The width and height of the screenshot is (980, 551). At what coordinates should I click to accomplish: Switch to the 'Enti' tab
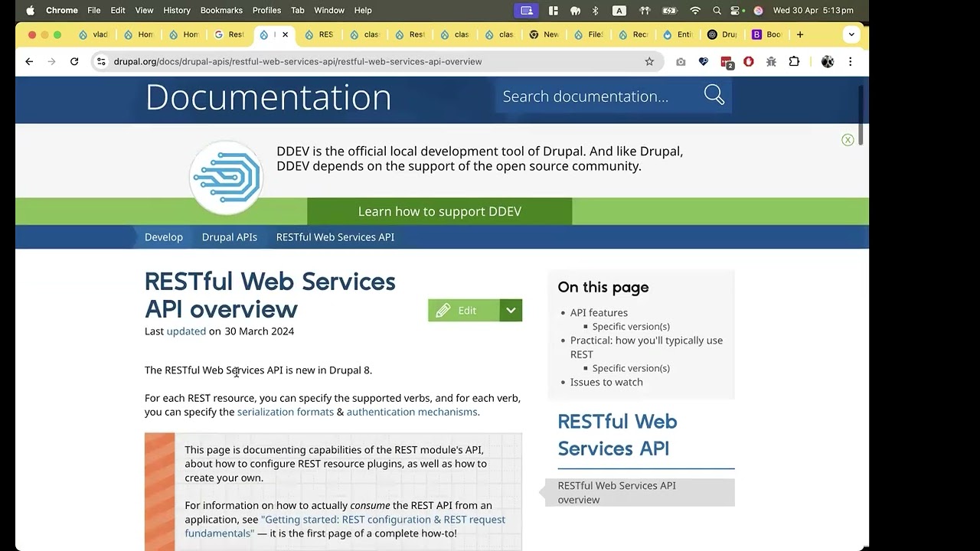pos(678,34)
